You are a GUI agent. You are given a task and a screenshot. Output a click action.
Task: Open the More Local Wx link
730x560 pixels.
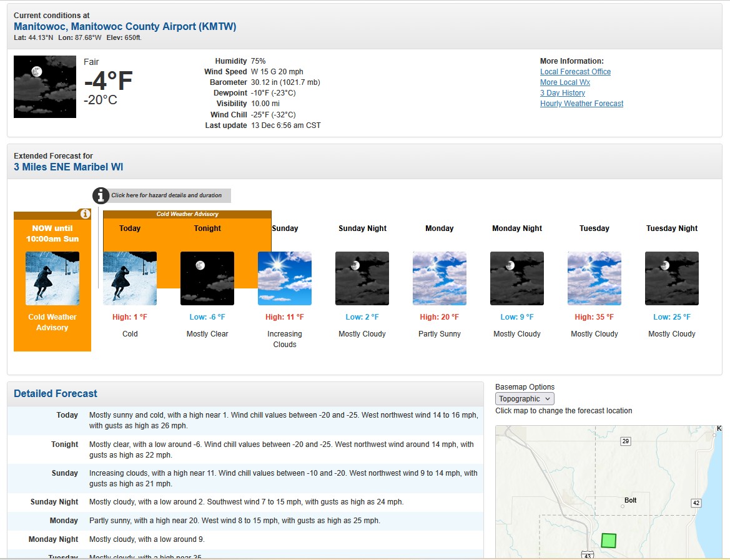point(565,82)
